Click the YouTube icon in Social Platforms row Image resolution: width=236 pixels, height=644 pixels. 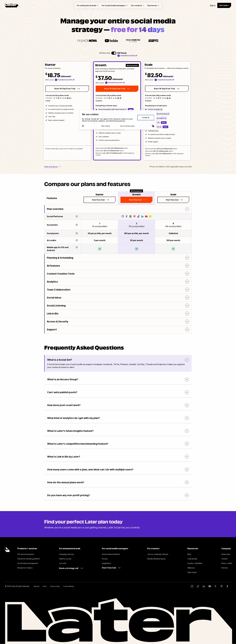tap(146, 217)
